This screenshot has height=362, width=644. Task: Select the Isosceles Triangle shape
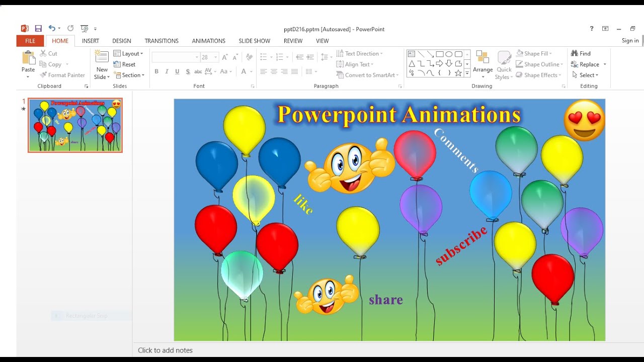(x=412, y=63)
